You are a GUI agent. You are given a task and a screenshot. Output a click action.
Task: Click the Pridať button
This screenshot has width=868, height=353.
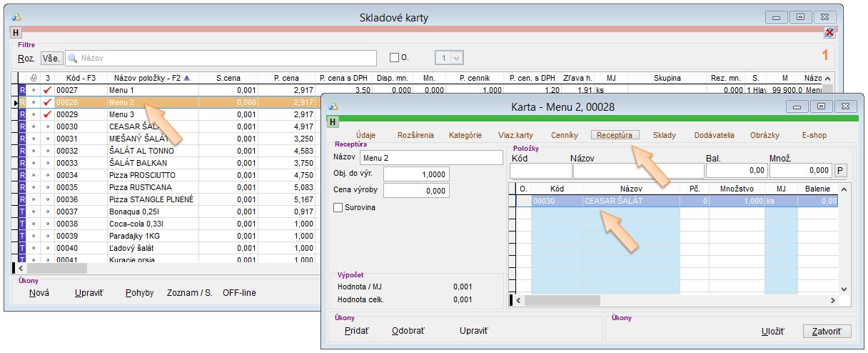(357, 331)
